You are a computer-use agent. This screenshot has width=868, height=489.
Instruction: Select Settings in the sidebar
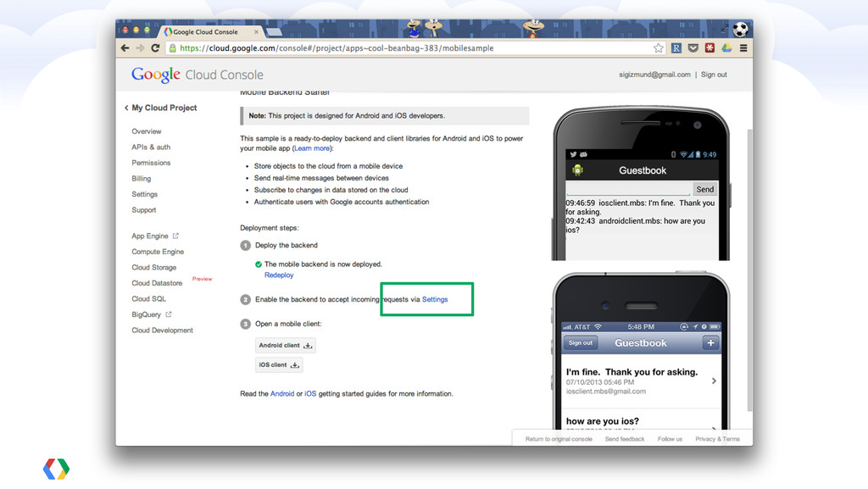pyautogui.click(x=144, y=194)
